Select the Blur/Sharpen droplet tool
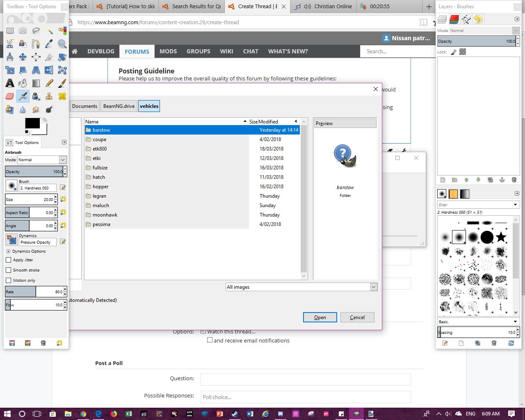Screen dimensions: 525x420 point(23,110)
